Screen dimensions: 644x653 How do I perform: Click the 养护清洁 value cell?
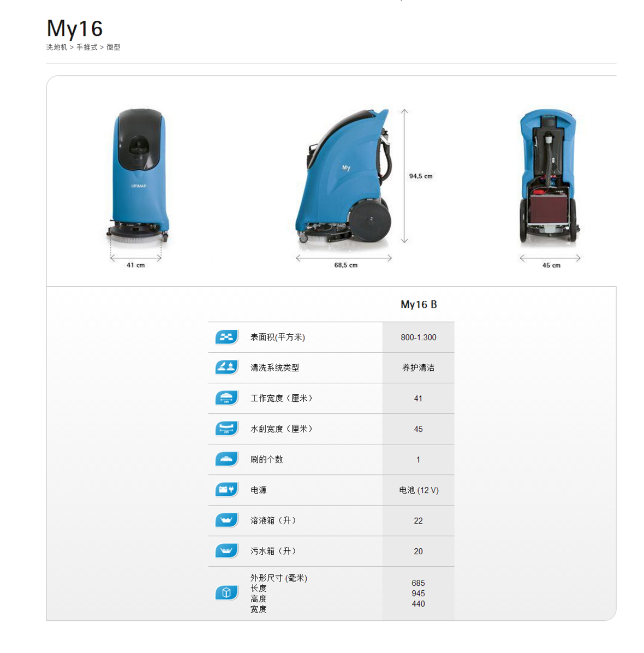(x=419, y=368)
